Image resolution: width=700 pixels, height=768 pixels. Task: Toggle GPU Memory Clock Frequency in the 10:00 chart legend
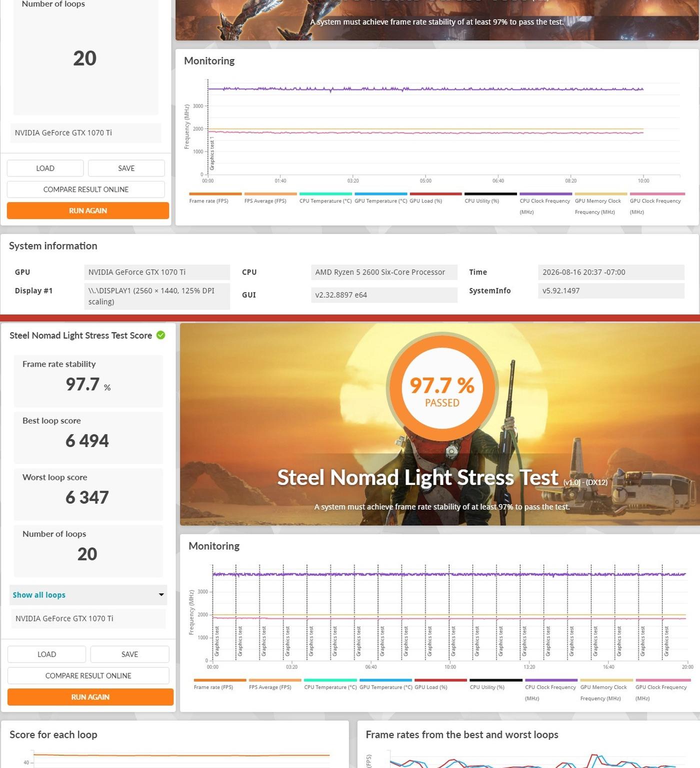(x=600, y=203)
